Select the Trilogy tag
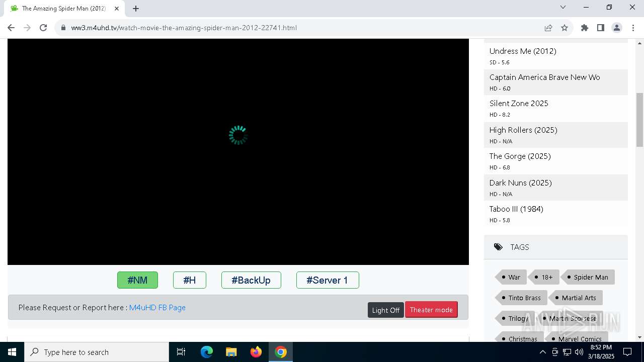The image size is (644, 362). pos(515,318)
